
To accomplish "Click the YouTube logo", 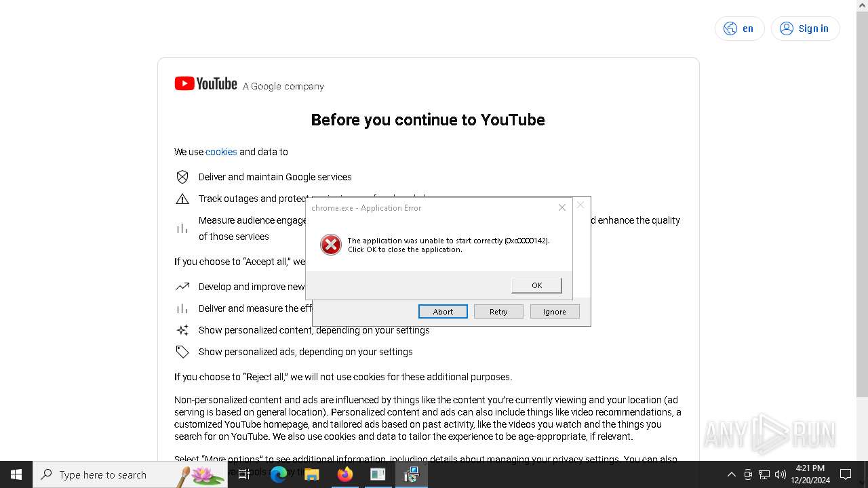I will coord(205,83).
